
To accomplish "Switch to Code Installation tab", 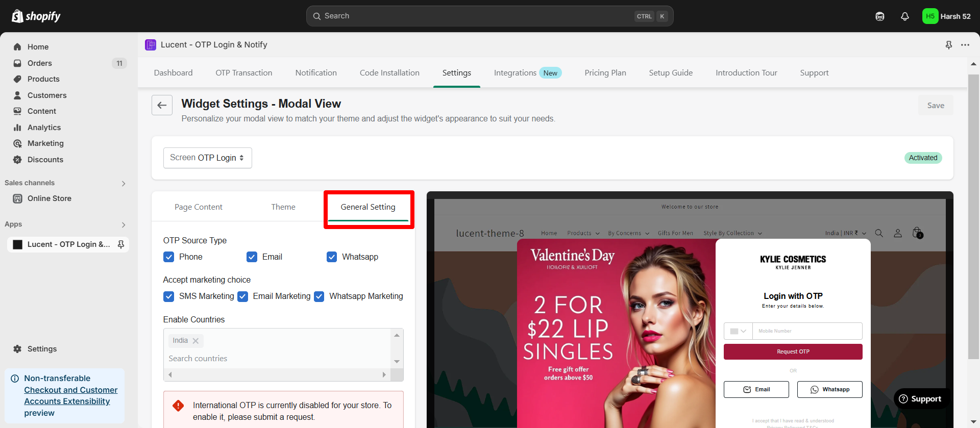I will point(389,73).
